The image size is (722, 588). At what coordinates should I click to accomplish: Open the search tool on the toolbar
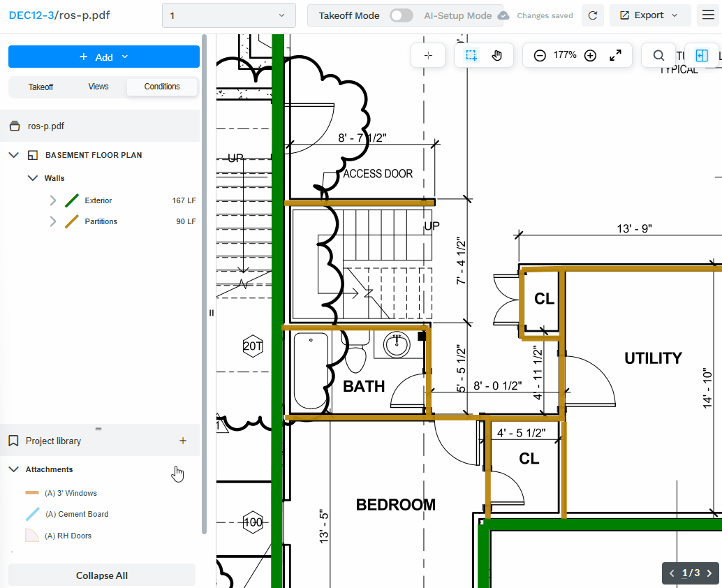click(658, 55)
